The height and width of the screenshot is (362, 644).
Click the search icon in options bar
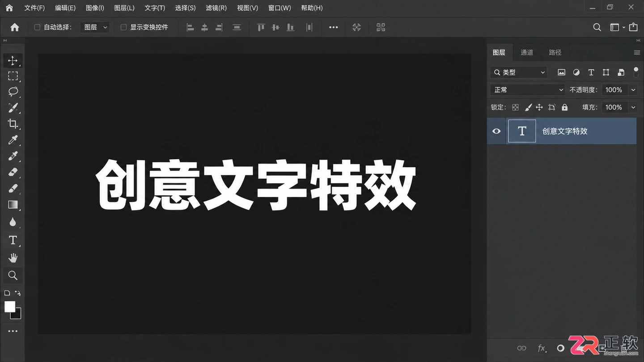click(x=597, y=27)
